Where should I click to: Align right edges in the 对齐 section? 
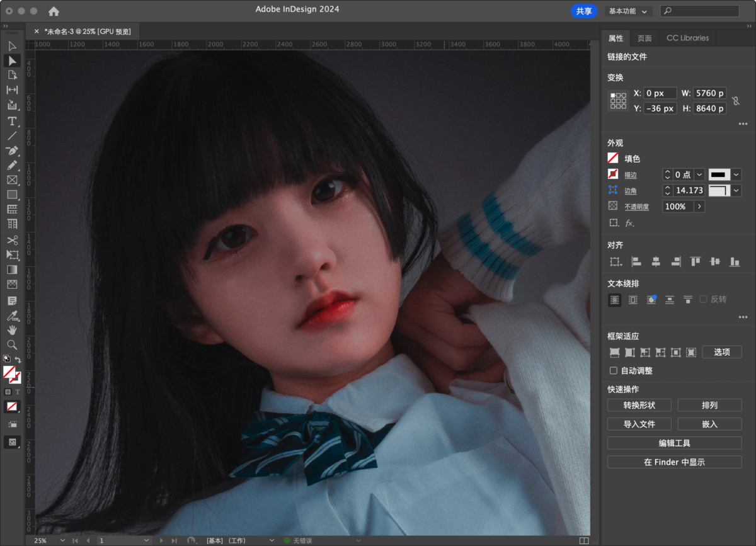675,261
